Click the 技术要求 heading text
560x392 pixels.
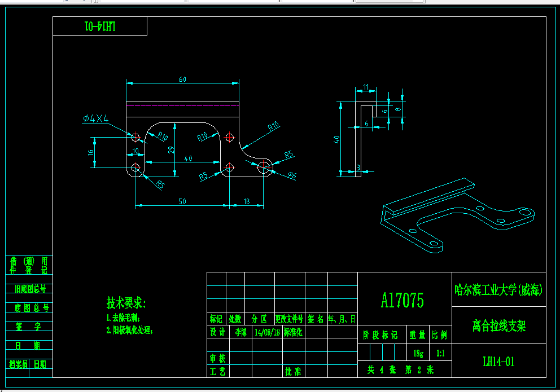[x=126, y=303]
